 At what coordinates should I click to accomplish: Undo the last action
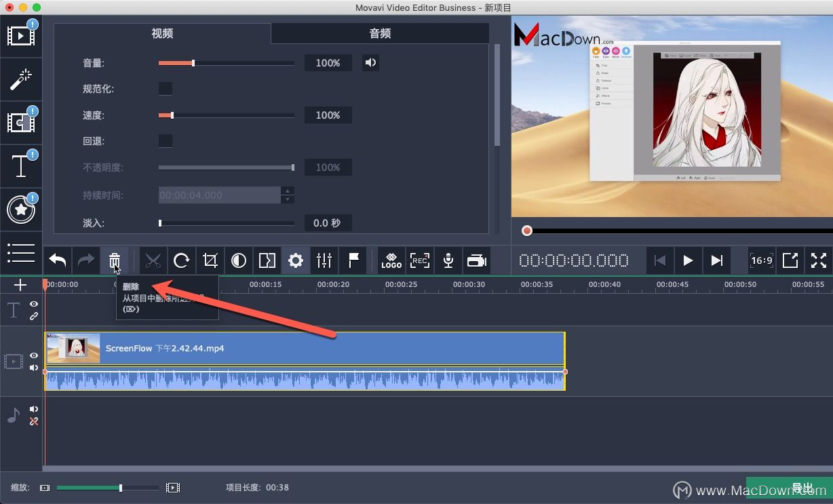tap(58, 260)
